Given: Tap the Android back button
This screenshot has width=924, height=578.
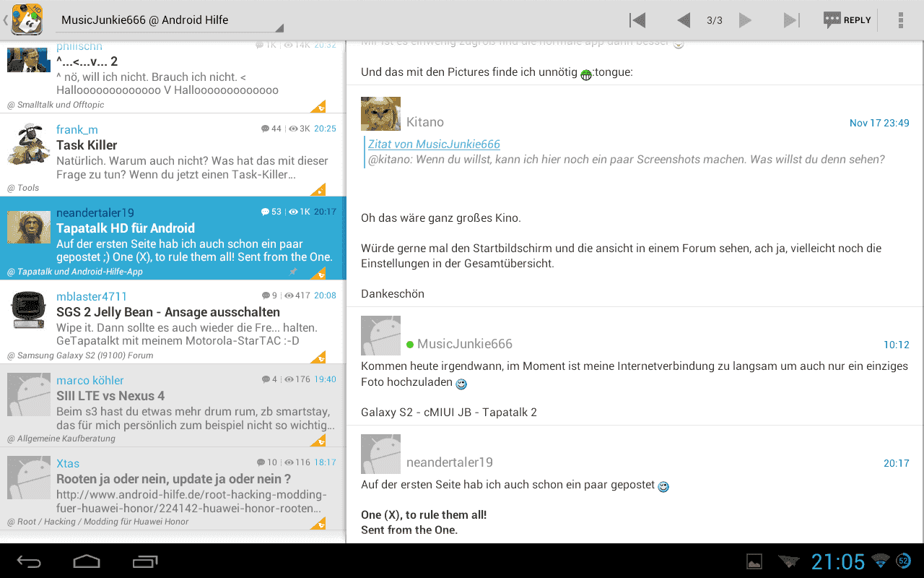Looking at the screenshot, I should (30, 561).
